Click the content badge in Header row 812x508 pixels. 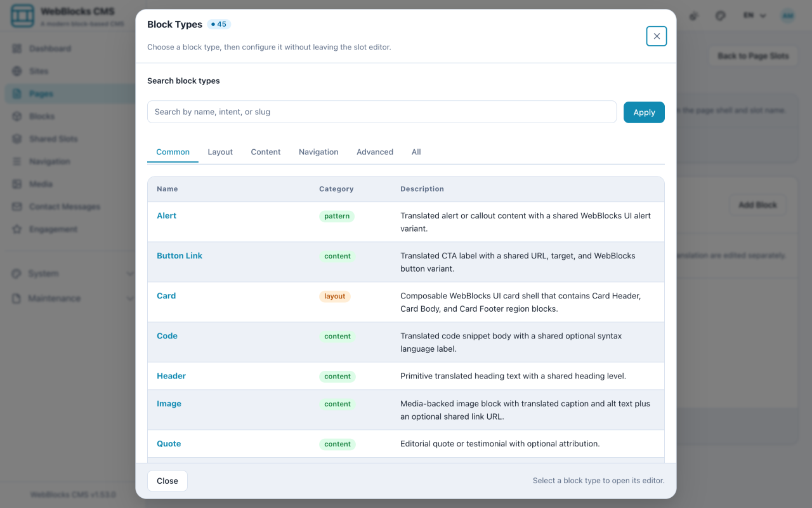[x=337, y=376]
